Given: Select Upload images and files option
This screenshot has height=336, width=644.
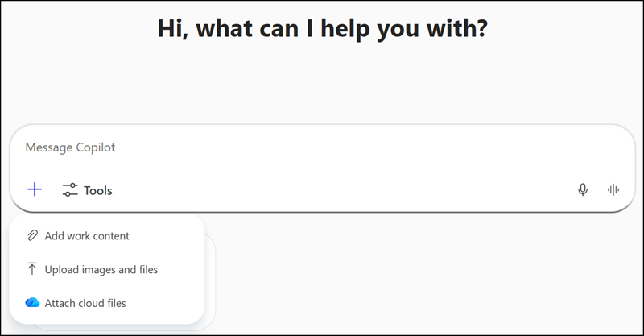Looking at the screenshot, I should pos(101,269).
